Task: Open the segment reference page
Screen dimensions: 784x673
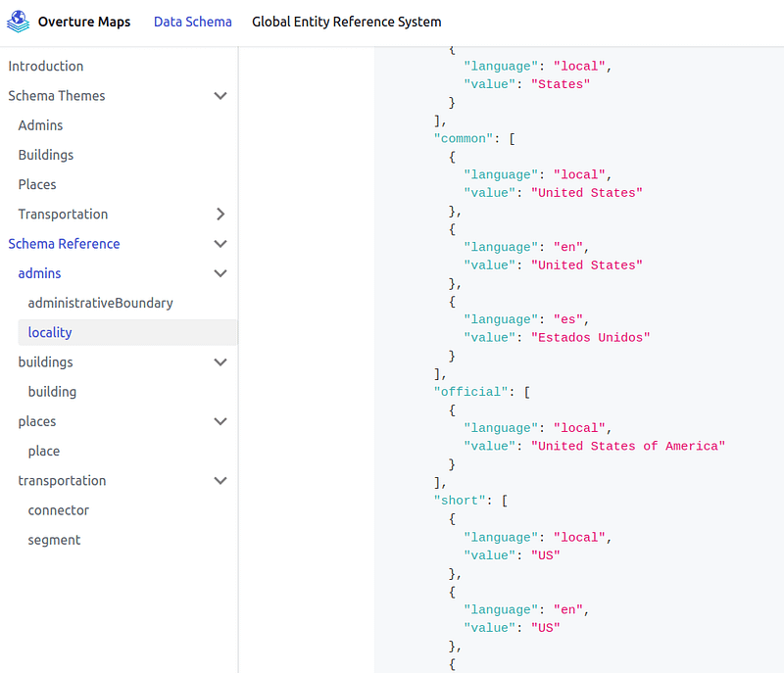Action: 54,540
